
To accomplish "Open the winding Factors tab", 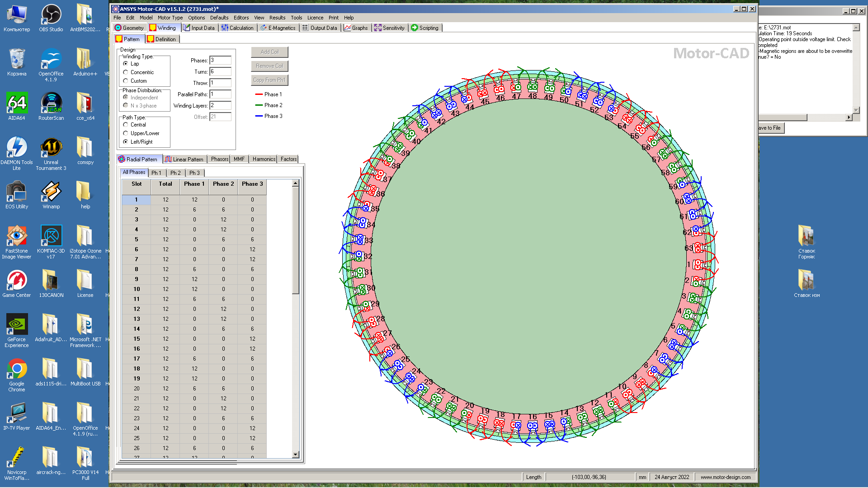I will tap(288, 159).
